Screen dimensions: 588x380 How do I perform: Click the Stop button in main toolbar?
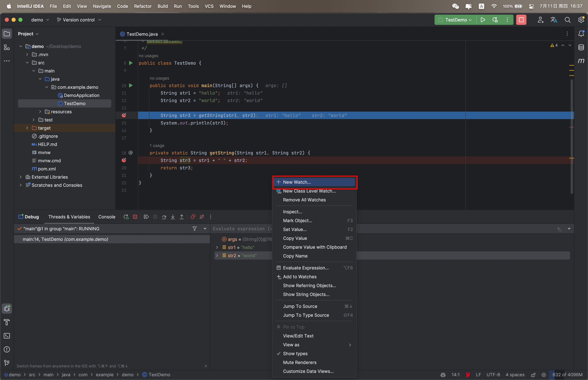[521, 20]
